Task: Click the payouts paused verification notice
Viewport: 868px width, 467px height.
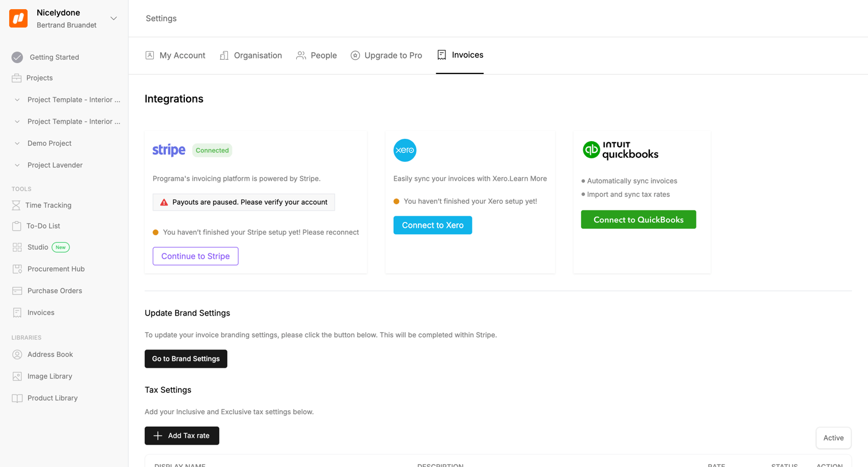Action: pos(244,203)
